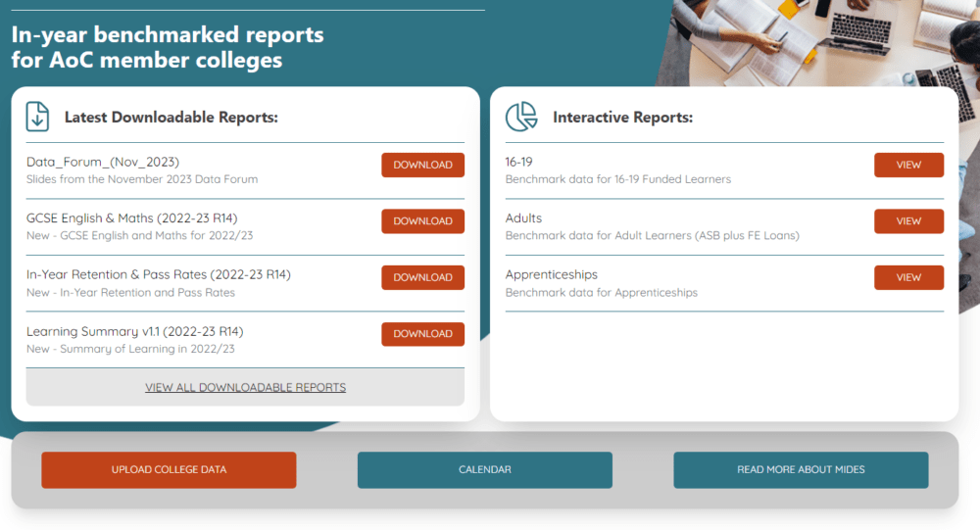Image resolution: width=980 pixels, height=530 pixels.
Task: Open the Apprenticeships interactive report via View
Action: tap(908, 277)
